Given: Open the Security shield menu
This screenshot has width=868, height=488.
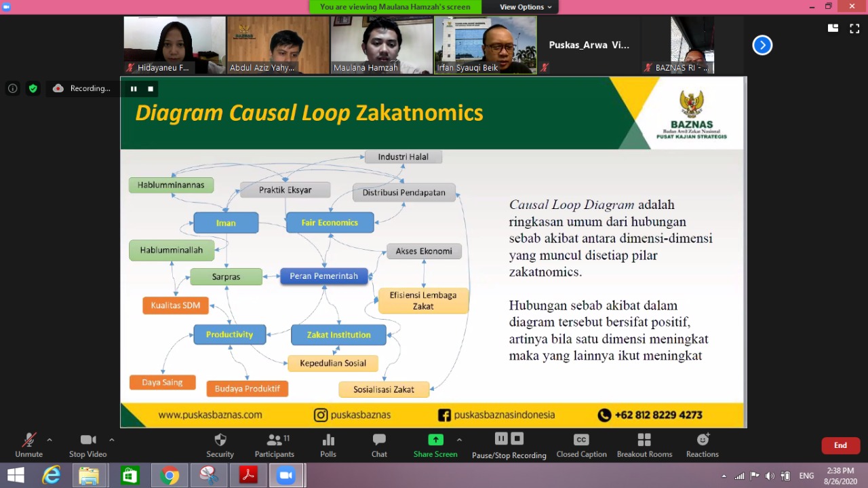Looking at the screenshot, I should click(220, 445).
